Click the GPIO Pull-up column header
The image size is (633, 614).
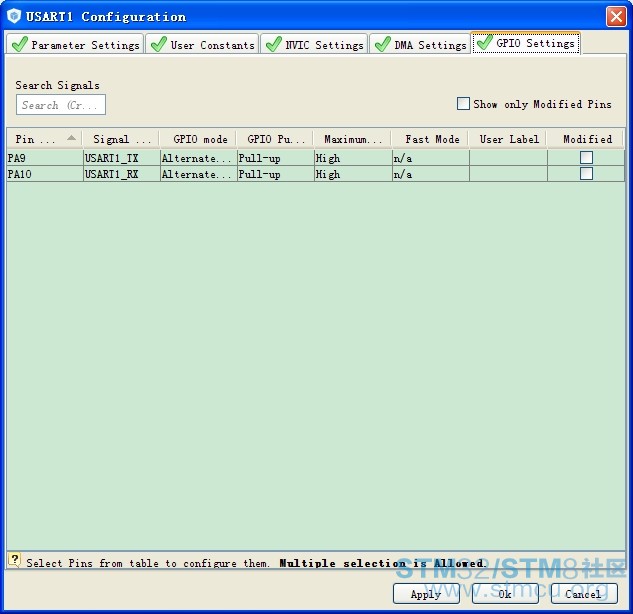click(275, 139)
